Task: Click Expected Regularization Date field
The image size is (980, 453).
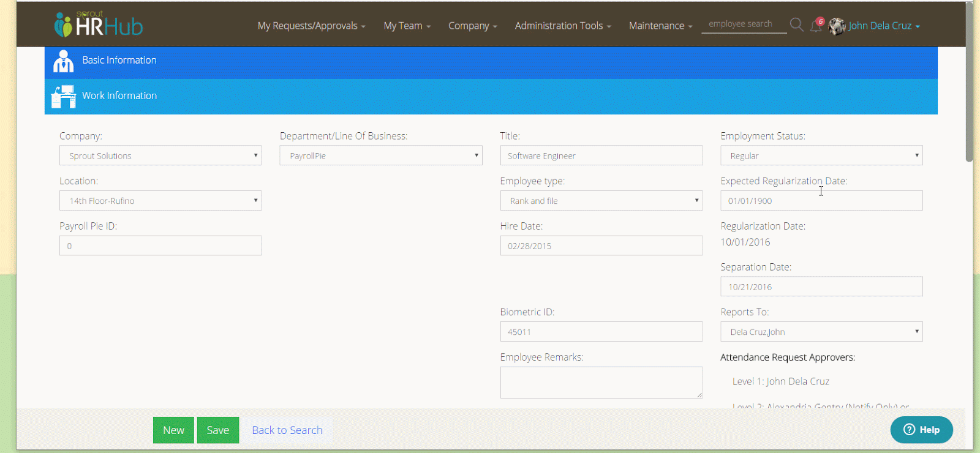Action: (821, 200)
